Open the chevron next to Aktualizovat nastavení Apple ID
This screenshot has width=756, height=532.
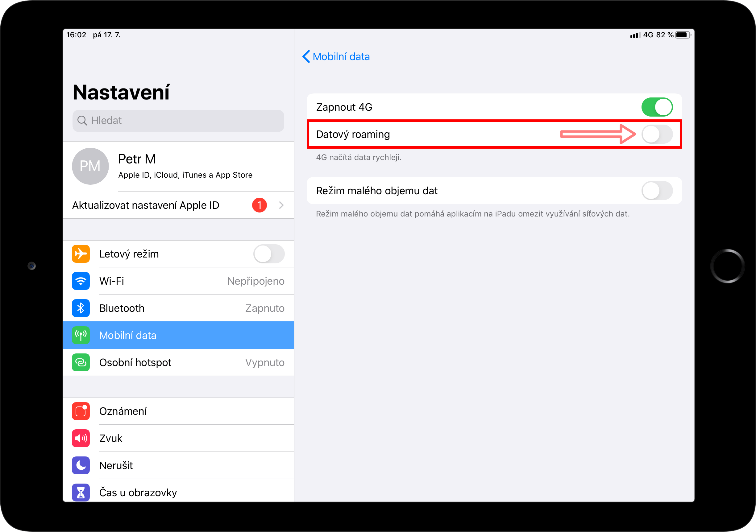(x=281, y=205)
